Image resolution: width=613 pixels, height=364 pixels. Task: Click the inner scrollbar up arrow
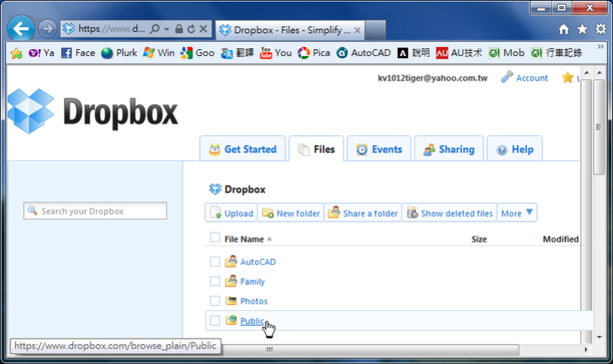(586, 73)
